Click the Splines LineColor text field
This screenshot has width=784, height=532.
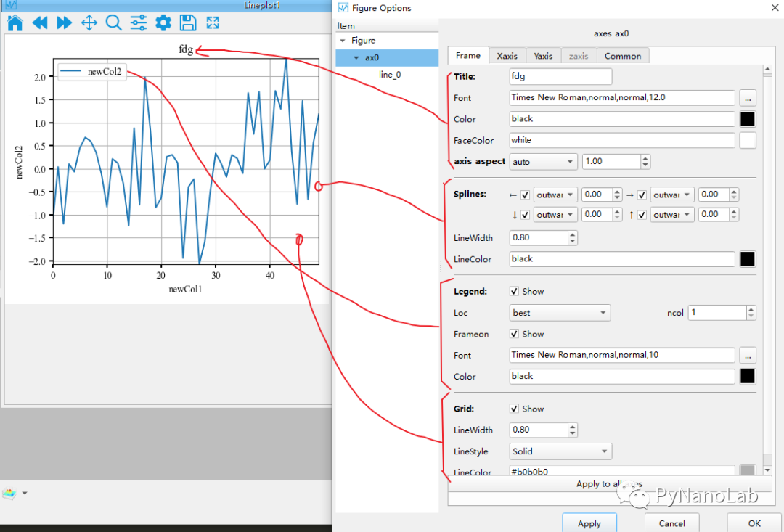[x=622, y=259]
